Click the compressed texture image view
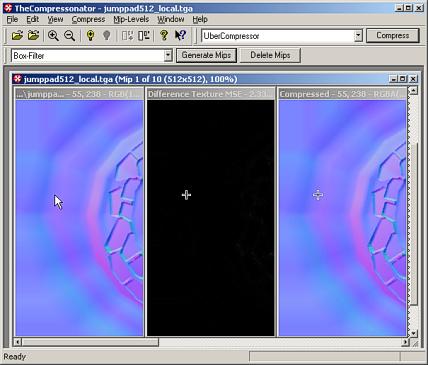 (343, 218)
